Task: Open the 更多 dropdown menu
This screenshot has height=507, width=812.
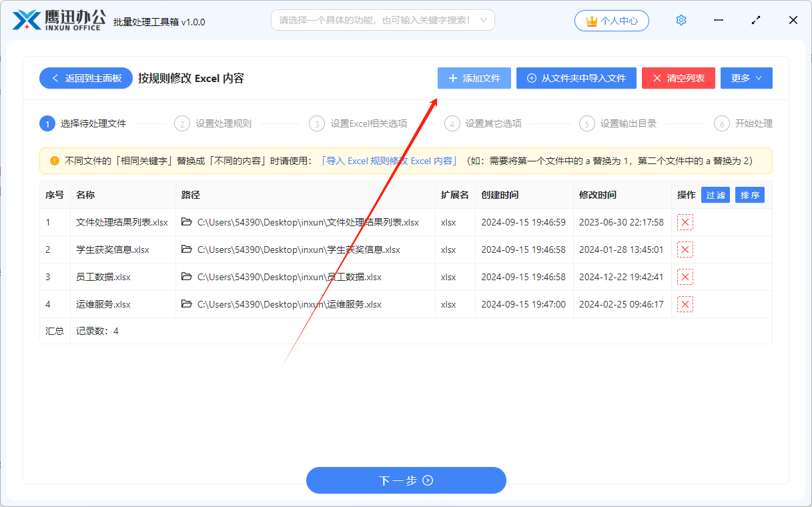Action: click(x=746, y=78)
